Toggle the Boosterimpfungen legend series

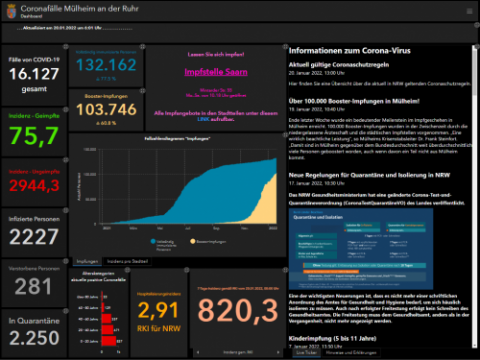(208, 241)
